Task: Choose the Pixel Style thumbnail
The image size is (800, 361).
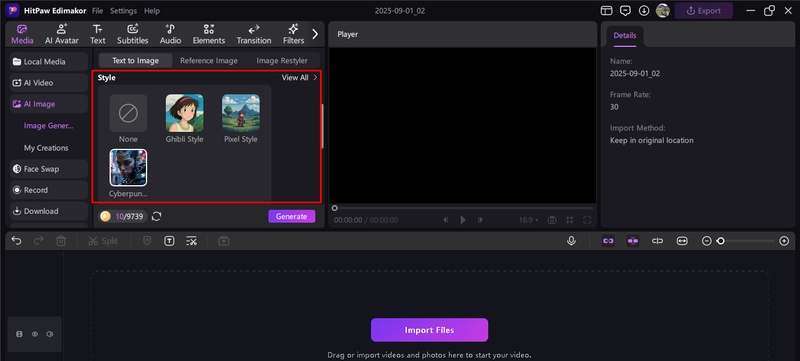Action: tap(240, 113)
